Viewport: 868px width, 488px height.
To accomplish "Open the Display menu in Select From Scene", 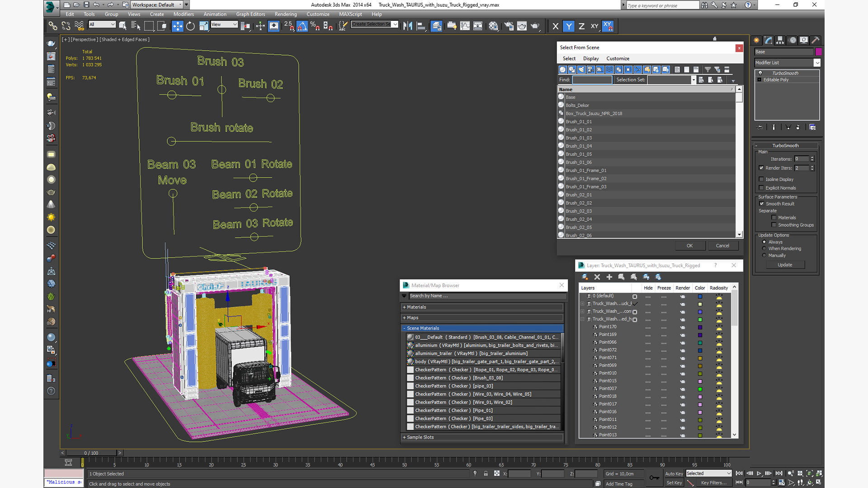I will click(x=590, y=59).
